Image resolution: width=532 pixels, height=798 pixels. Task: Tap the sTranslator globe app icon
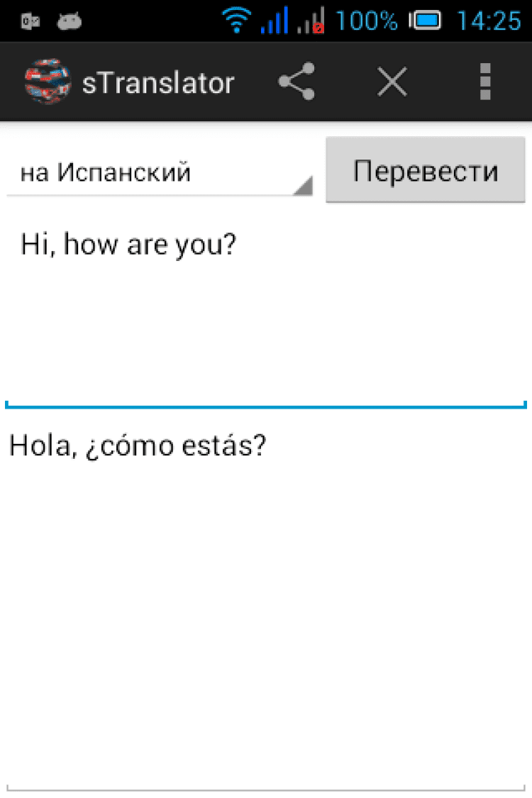[48, 83]
